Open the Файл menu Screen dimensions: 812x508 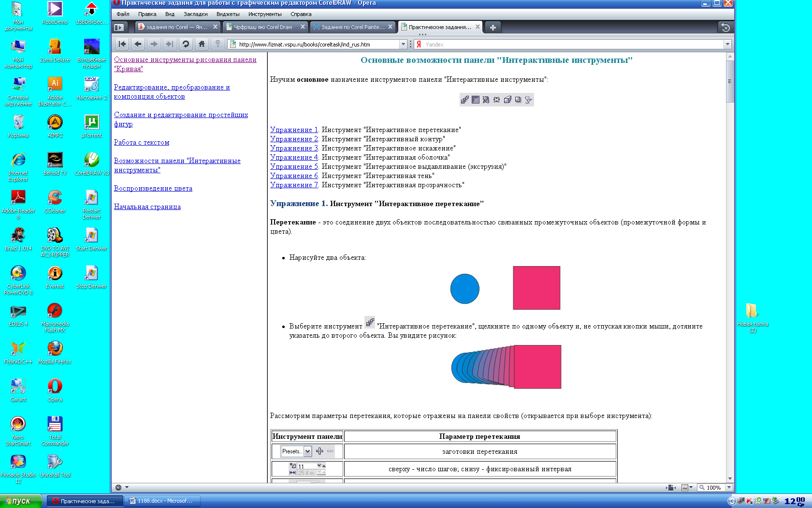point(123,14)
